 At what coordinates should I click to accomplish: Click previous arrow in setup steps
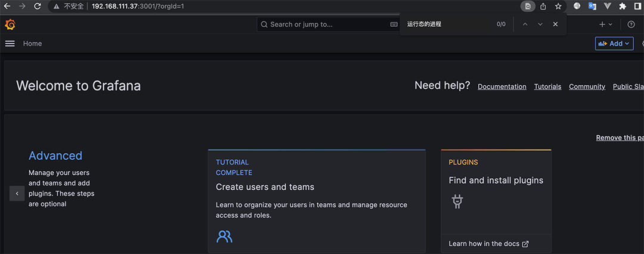(17, 193)
